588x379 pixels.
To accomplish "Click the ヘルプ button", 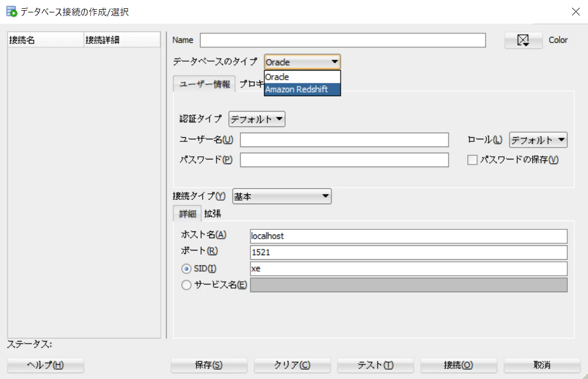I will [x=45, y=365].
